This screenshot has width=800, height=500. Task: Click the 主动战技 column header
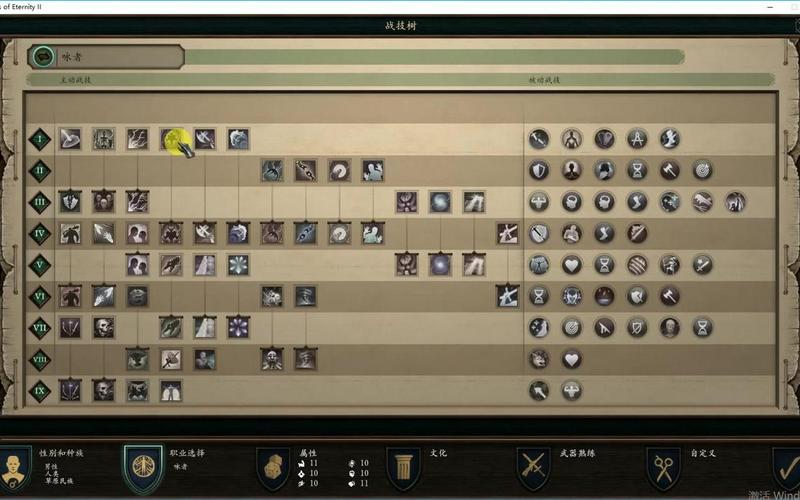76,80
